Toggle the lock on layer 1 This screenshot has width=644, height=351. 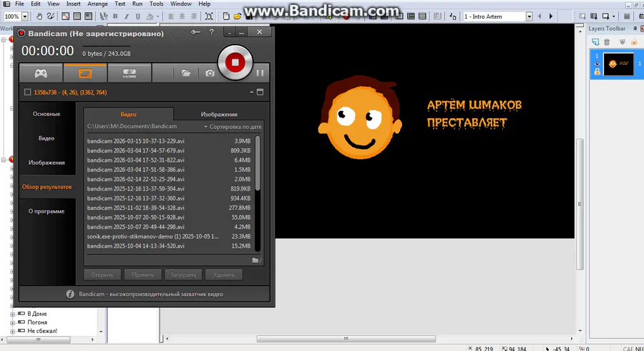point(597,72)
